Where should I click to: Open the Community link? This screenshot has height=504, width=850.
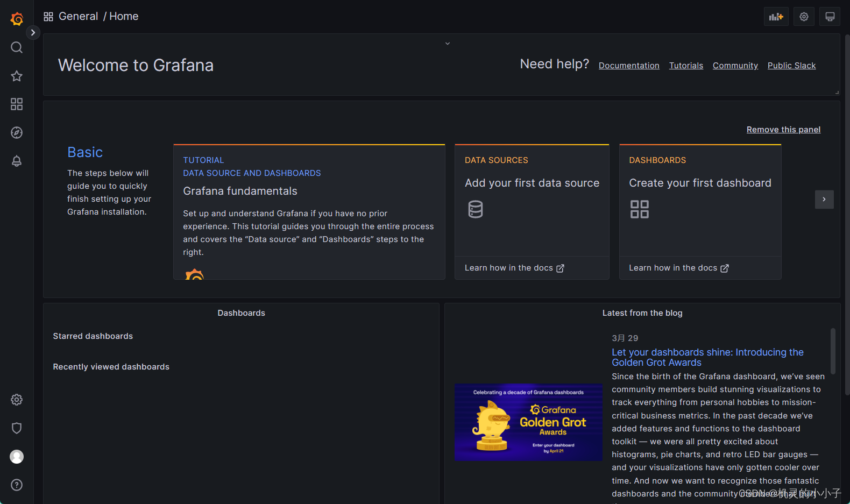click(735, 66)
